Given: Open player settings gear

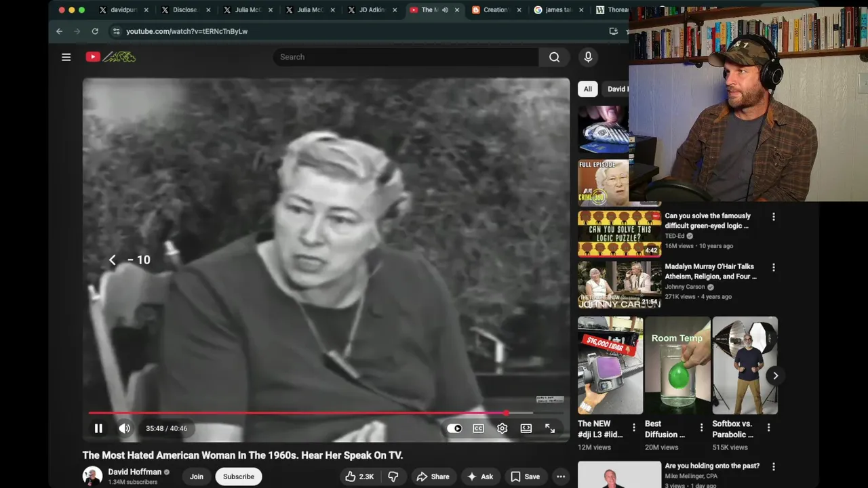Looking at the screenshot, I should [502, 428].
